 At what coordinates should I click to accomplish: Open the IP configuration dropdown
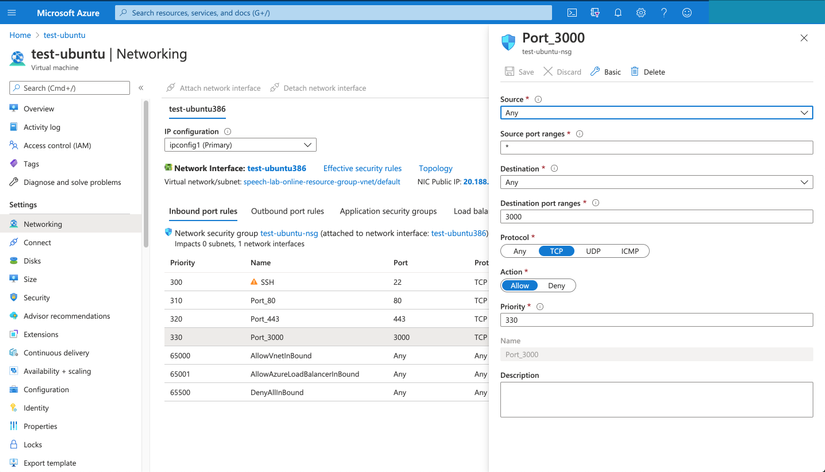(x=240, y=145)
